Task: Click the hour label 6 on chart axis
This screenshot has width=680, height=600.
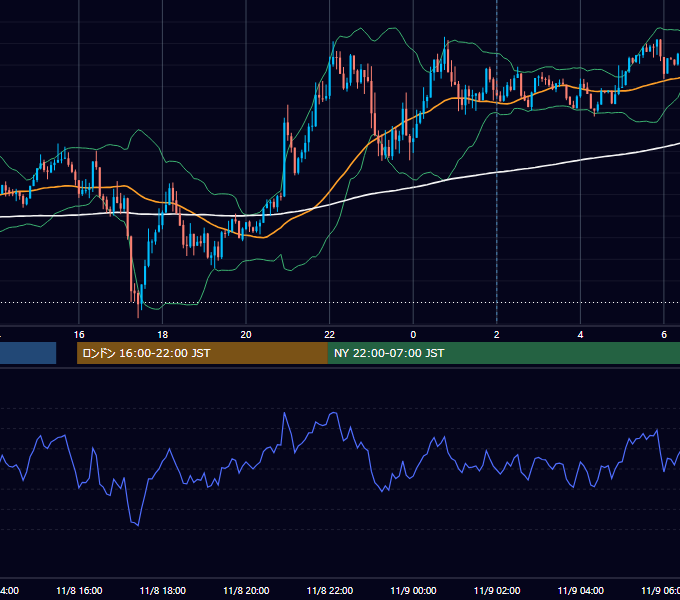Action: point(664,335)
